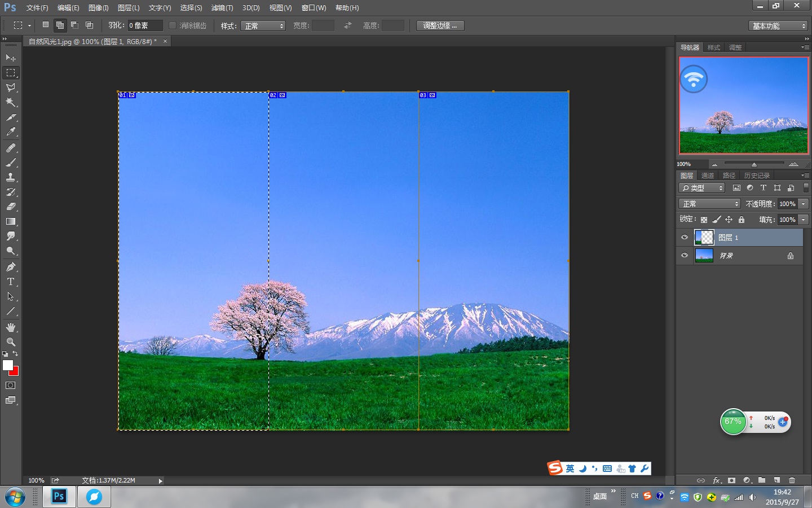Activate the Hand tool

coord(11,327)
